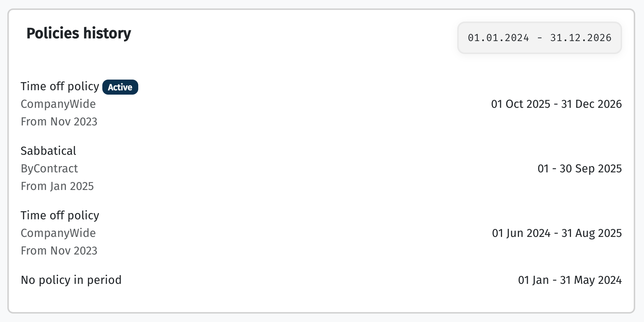Click the 01 Oct 2025 start date
This screenshot has width=644, height=322.
click(520, 104)
